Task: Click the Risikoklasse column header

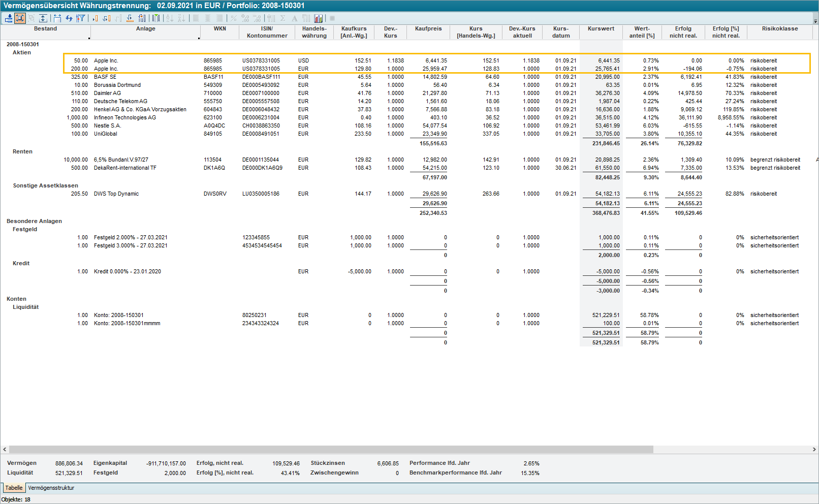Action: click(779, 29)
